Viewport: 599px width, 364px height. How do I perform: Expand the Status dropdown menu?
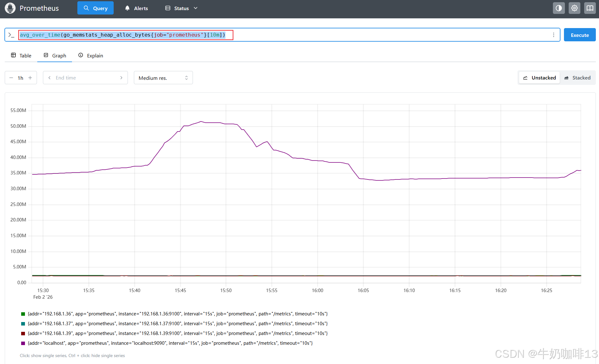182,8
